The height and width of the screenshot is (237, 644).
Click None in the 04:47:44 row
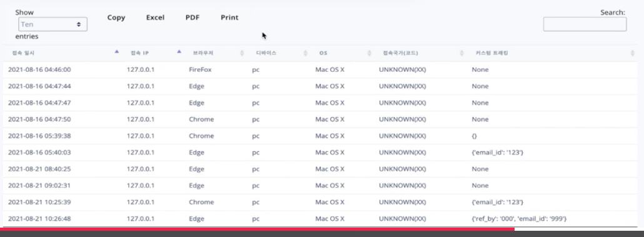click(x=480, y=86)
